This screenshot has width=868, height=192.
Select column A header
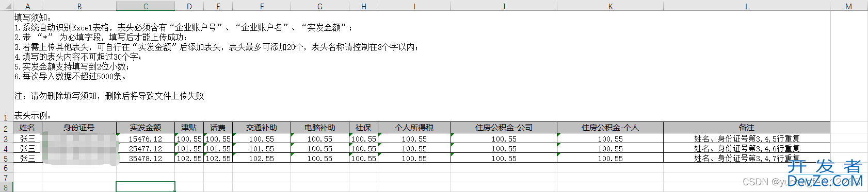tap(27, 6)
